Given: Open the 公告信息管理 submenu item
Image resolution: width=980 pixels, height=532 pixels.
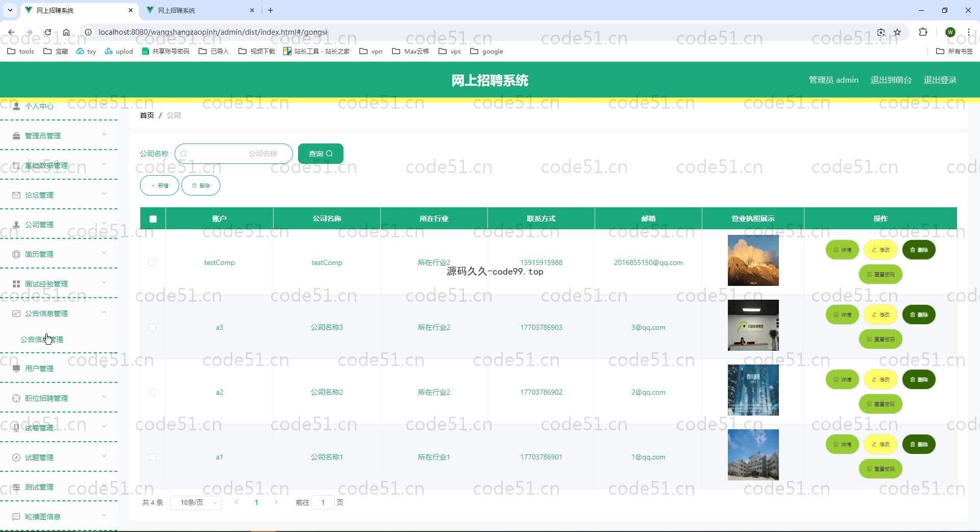Looking at the screenshot, I should [x=42, y=340].
